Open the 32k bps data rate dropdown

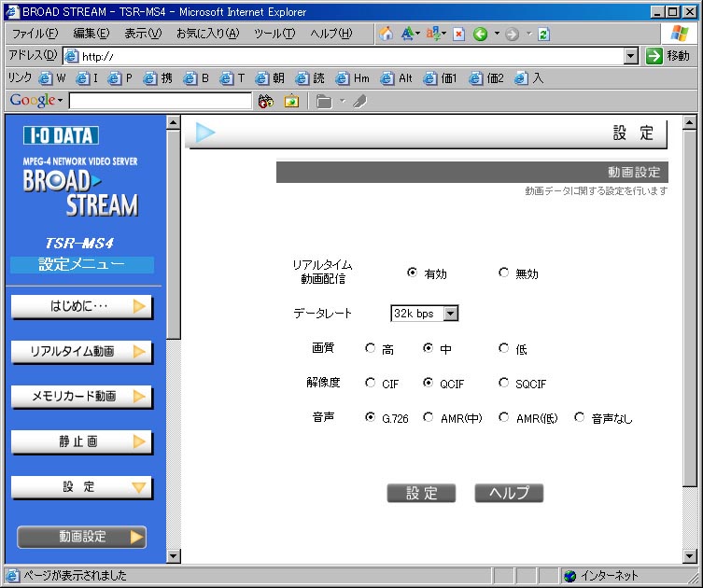click(x=424, y=314)
